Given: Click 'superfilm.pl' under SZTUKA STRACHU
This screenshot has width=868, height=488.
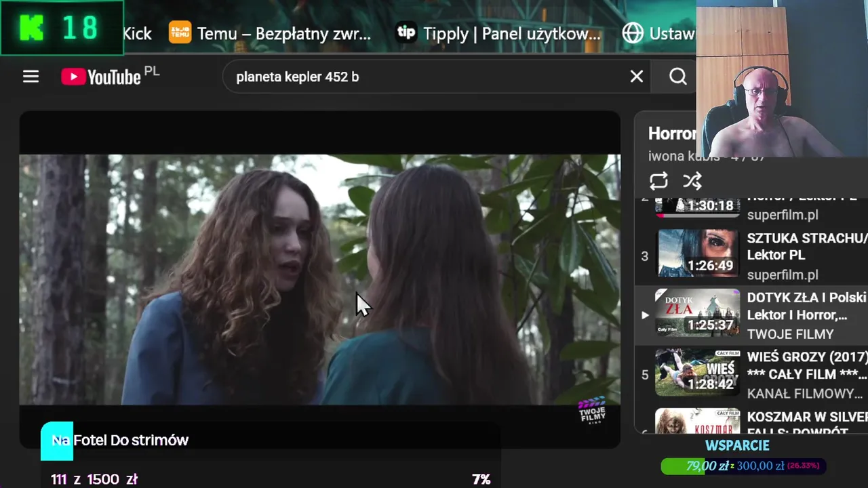Looking at the screenshot, I should 783,274.
